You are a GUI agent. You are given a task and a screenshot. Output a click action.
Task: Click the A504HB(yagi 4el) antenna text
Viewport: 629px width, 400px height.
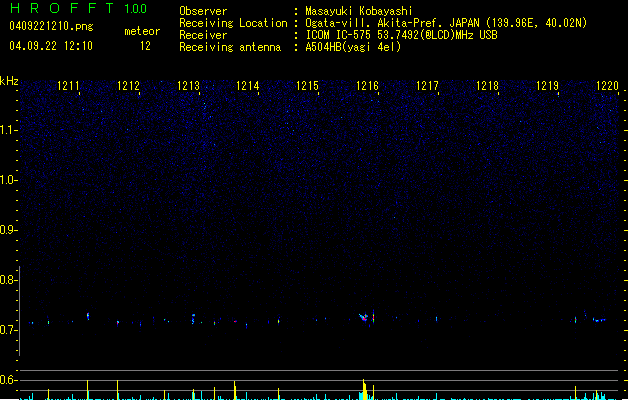pos(353,47)
